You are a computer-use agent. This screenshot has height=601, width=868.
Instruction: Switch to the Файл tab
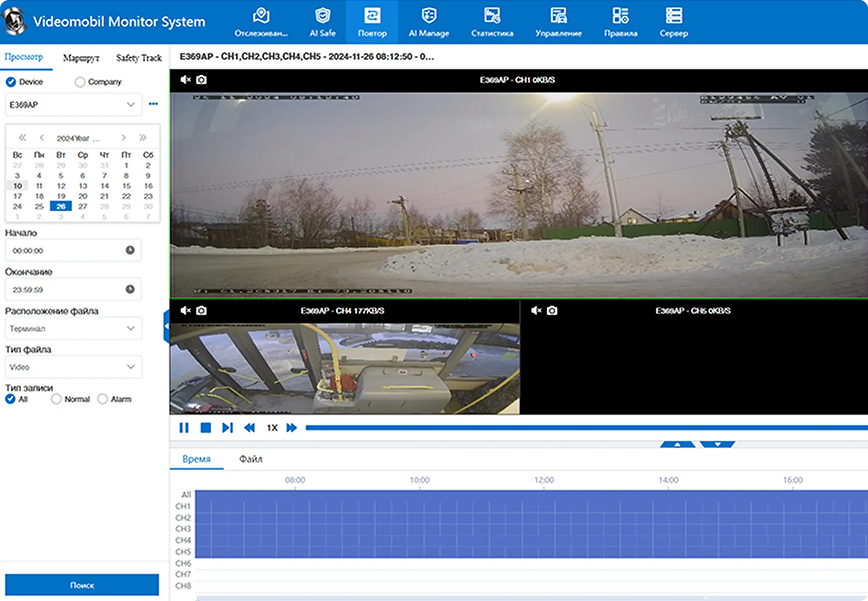point(251,459)
